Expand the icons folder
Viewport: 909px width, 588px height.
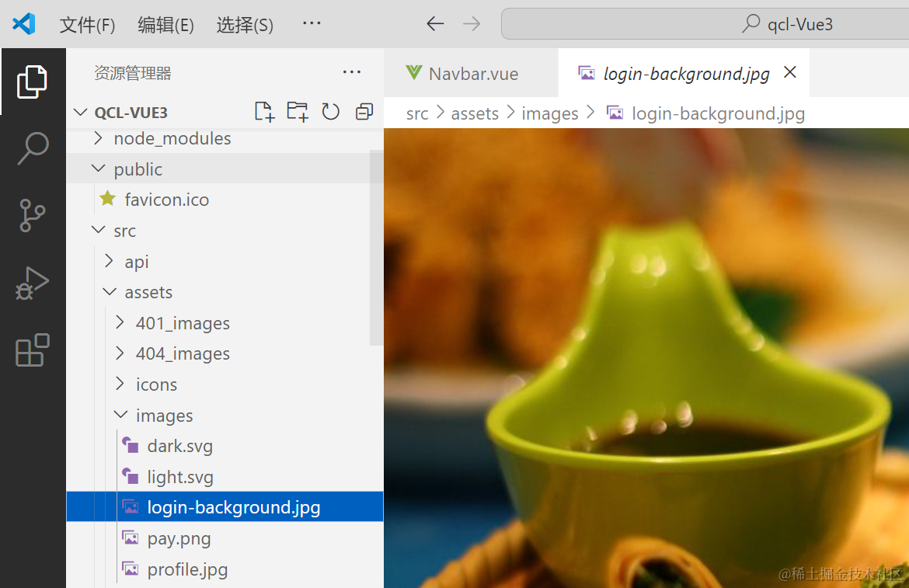[156, 384]
